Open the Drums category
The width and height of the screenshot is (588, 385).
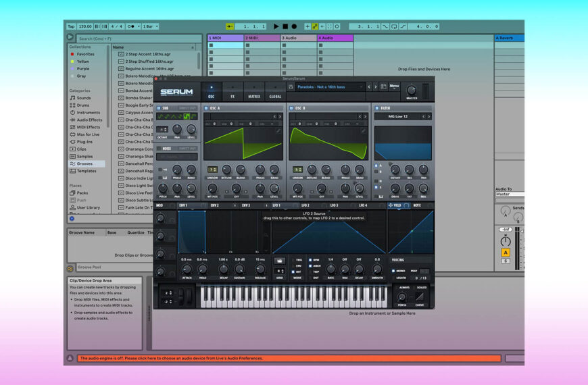pos(83,105)
